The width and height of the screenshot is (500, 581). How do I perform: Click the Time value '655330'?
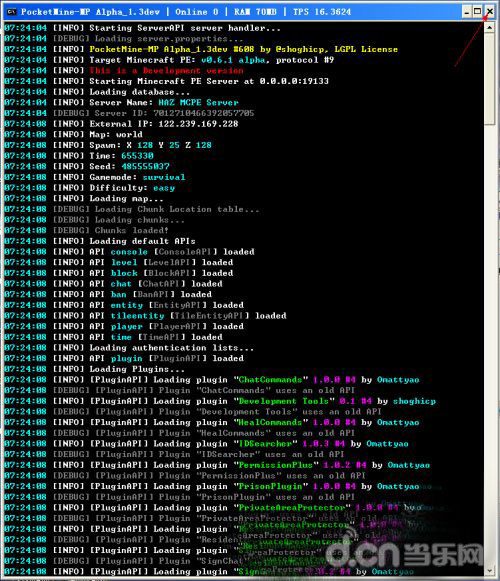click(x=137, y=156)
